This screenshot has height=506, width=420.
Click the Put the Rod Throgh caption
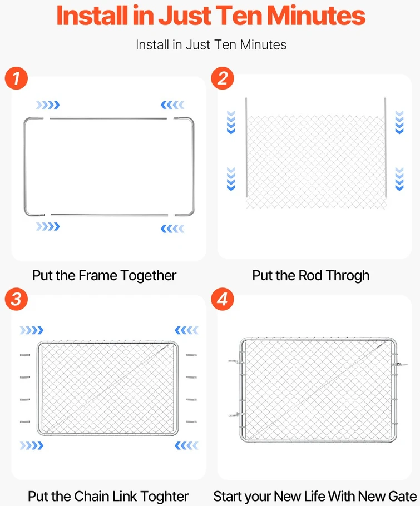coord(311,276)
